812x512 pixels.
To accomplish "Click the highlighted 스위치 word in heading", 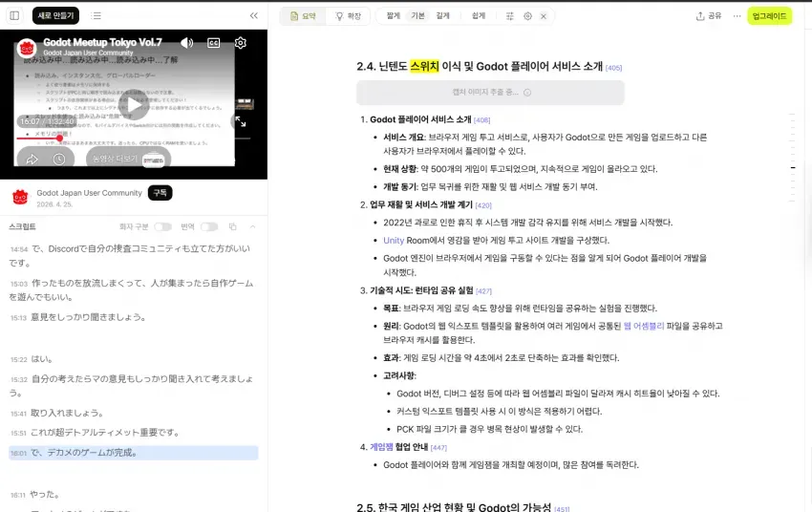I will coord(424,66).
